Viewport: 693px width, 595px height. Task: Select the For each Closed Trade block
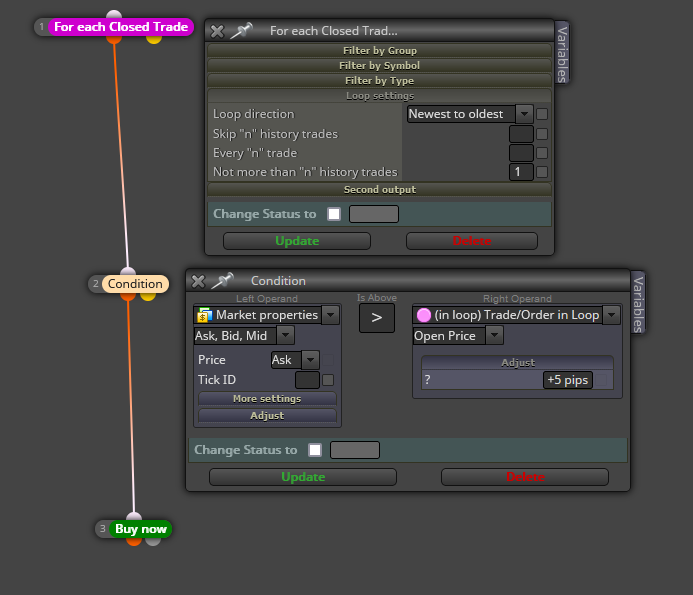click(121, 27)
